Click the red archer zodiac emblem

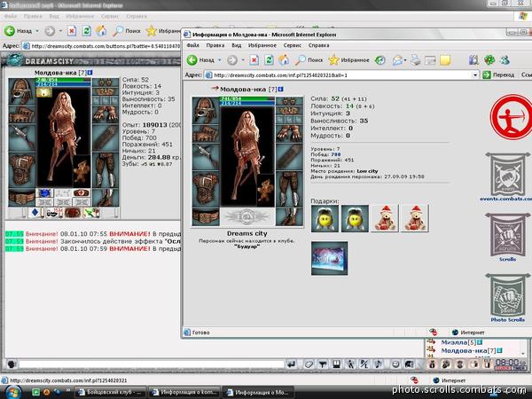click(511, 117)
